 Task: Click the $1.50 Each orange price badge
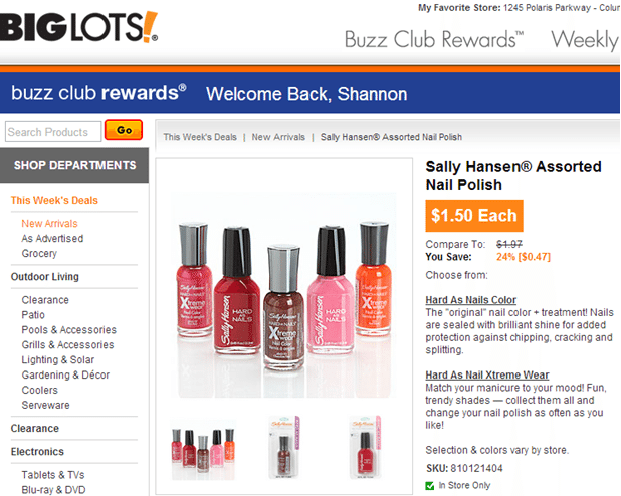[474, 216]
